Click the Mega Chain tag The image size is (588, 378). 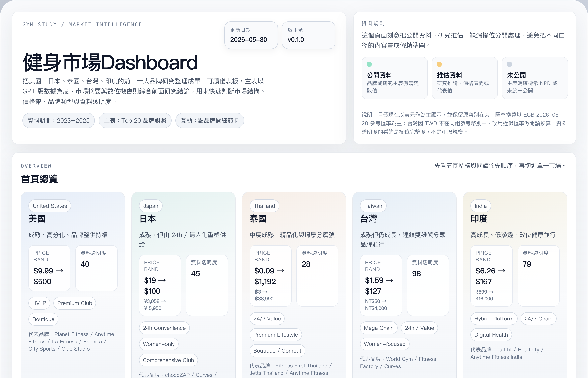pyautogui.click(x=379, y=328)
